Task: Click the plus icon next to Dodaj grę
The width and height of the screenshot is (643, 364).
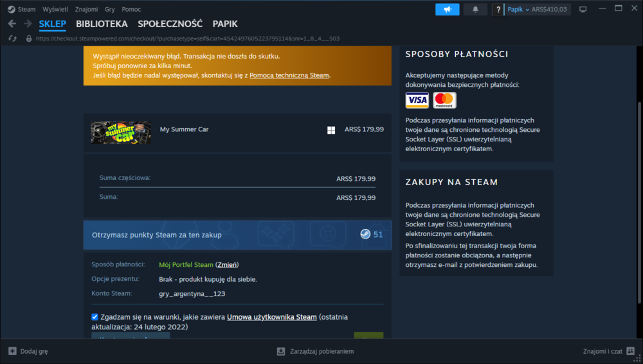Action: click(12, 351)
